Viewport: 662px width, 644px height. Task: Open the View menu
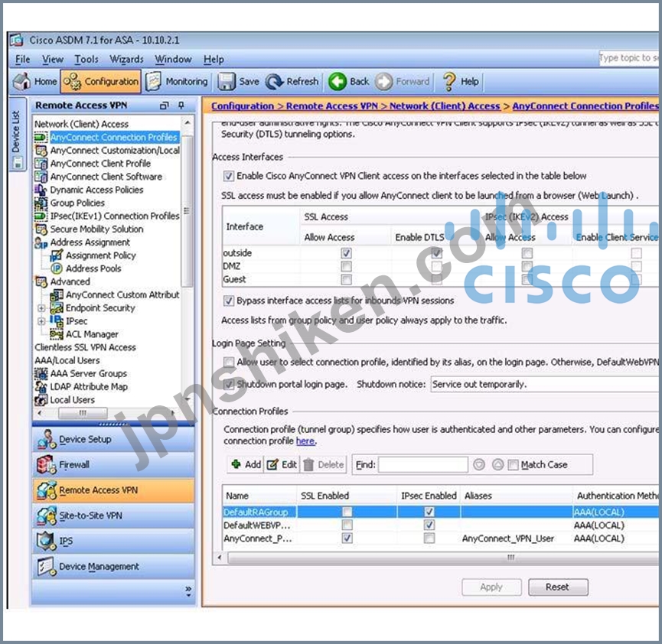(52, 59)
